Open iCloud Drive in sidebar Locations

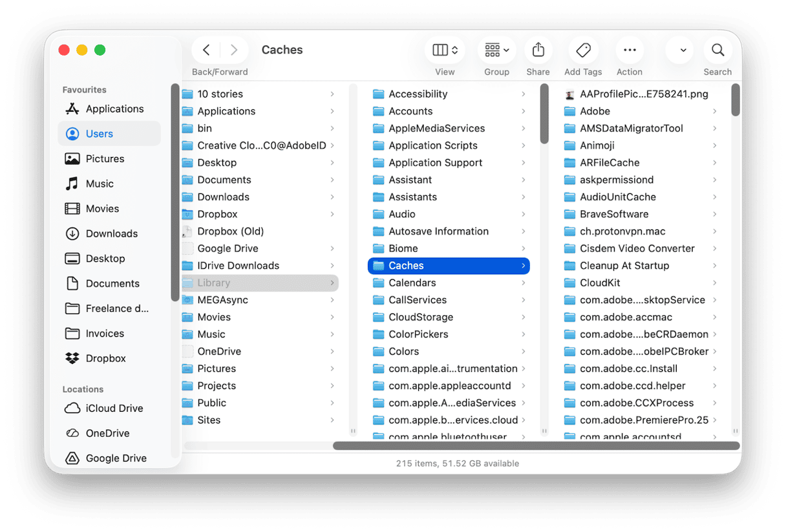(x=114, y=408)
